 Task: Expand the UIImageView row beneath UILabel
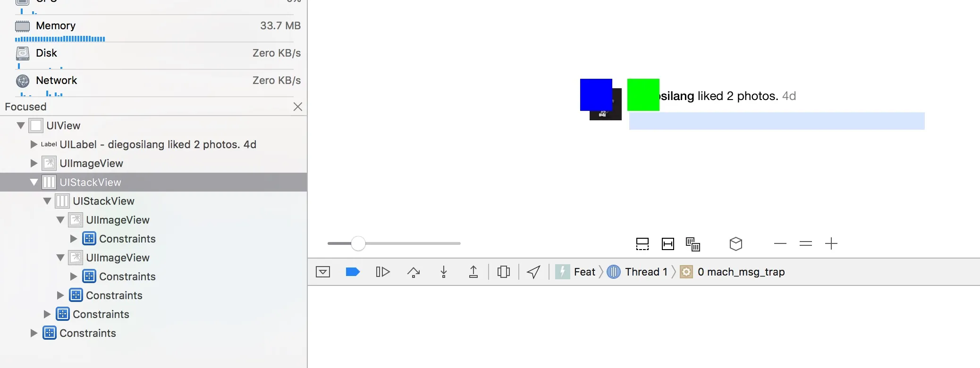(34, 163)
